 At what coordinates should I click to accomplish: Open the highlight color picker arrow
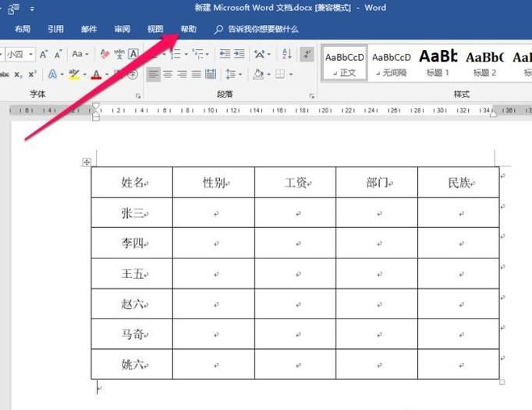[x=84, y=74]
